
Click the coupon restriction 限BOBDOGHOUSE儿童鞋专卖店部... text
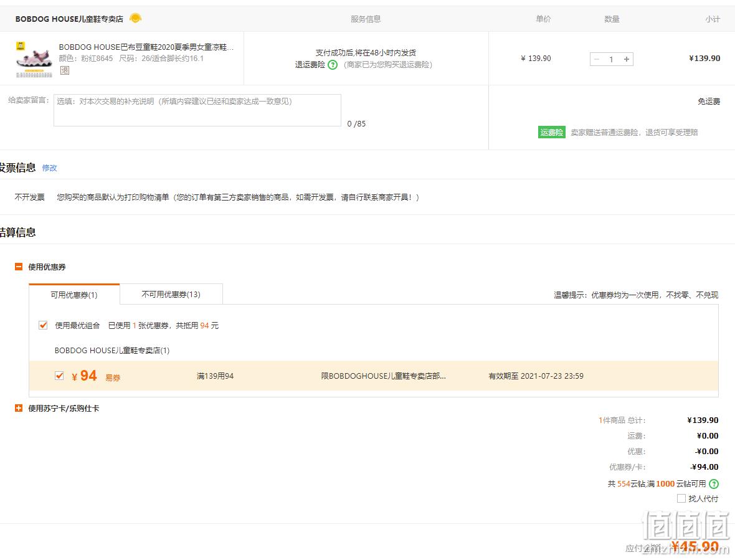pyautogui.click(x=384, y=376)
